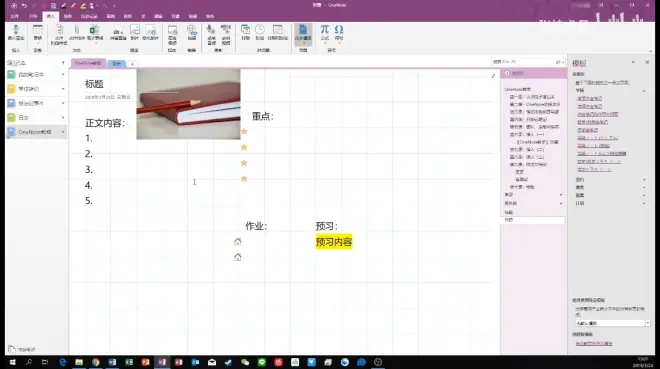This screenshot has height=369, width=660.
Task: Open the Equation pi button
Action: pyautogui.click(x=325, y=32)
